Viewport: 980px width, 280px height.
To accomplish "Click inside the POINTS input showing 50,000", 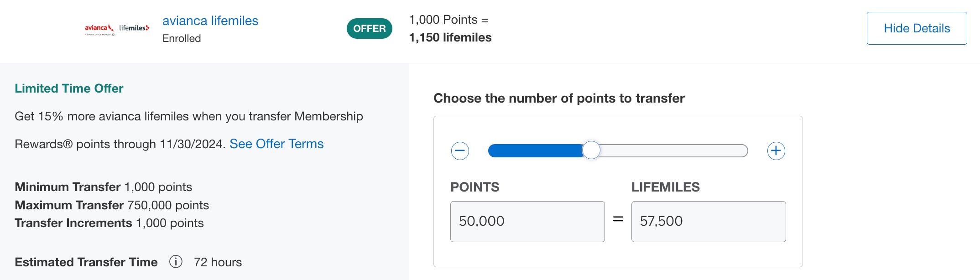I will [x=527, y=222].
